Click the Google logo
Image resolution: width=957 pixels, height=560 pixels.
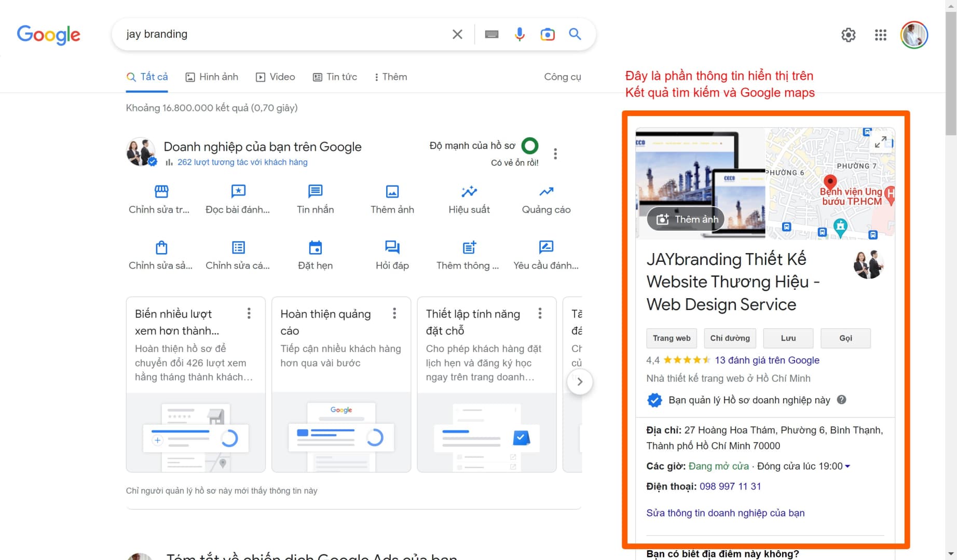[49, 35]
